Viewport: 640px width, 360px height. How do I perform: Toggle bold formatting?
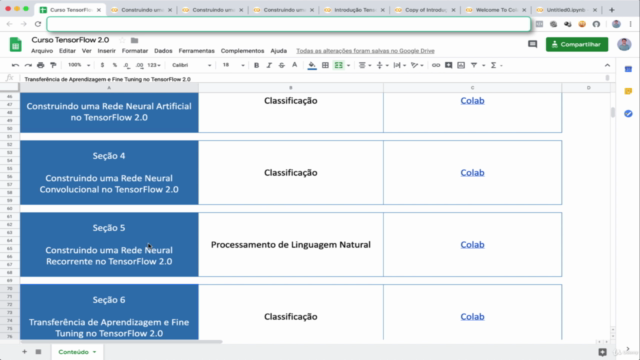(256, 65)
